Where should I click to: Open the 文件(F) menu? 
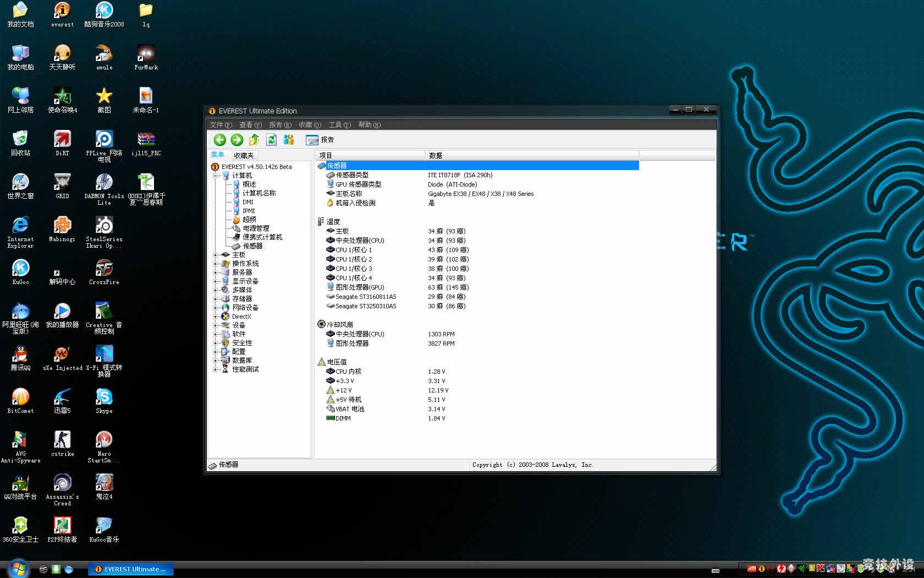221,125
